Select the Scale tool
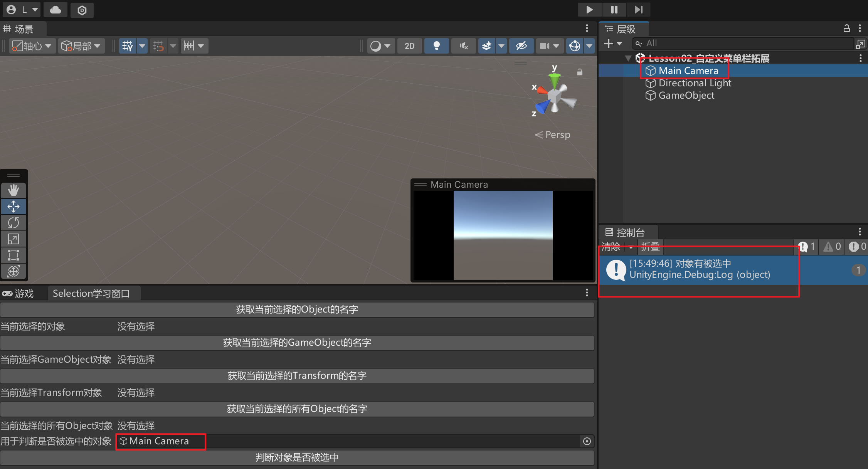 tap(13, 239)
